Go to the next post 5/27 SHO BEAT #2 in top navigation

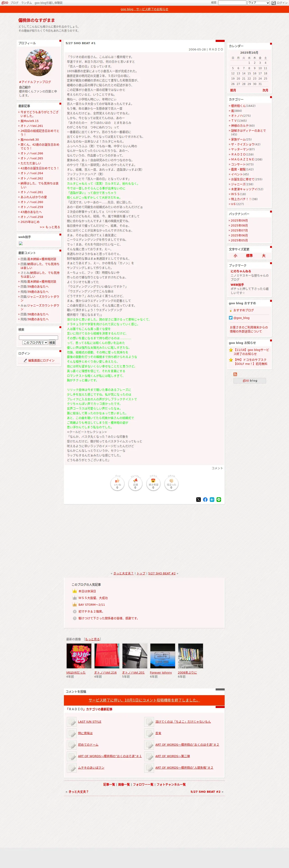point(162,573)
